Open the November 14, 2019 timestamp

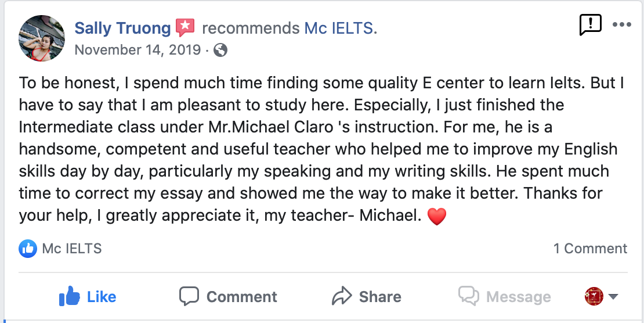138,49
